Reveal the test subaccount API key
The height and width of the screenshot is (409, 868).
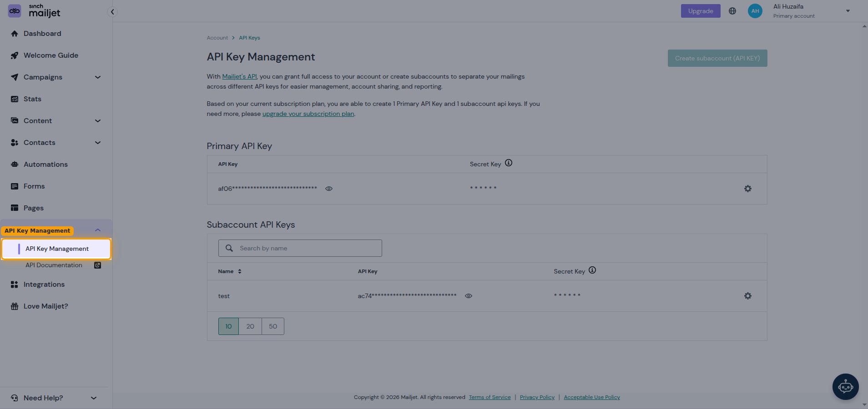(469, 296)
